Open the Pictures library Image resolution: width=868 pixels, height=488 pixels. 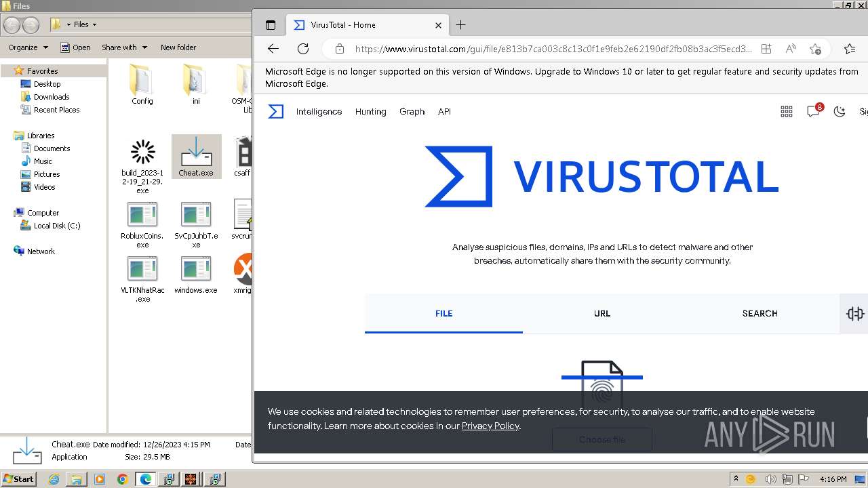point(47,174)
